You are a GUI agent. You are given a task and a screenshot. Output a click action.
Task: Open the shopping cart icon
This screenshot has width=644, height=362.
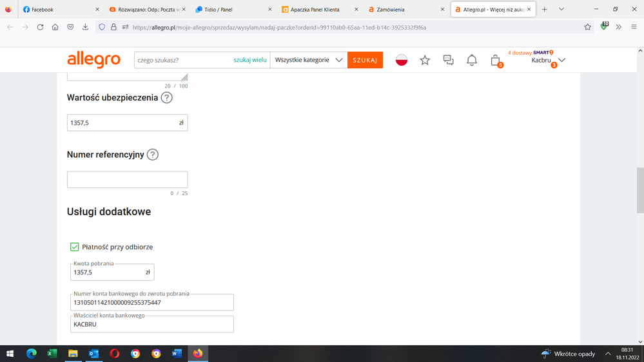tap(495, 60)
